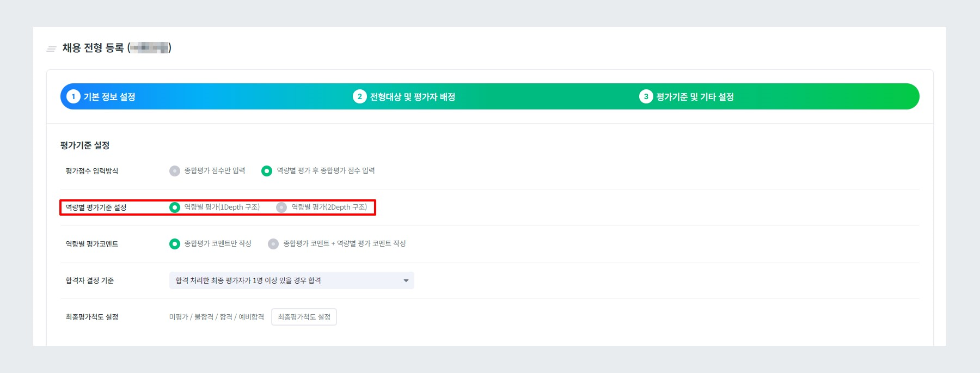The width and height of the screenshot is (980, 373).
Task: Select 역량별 평가(2Depth 구조) radio button
Action: 283,207
